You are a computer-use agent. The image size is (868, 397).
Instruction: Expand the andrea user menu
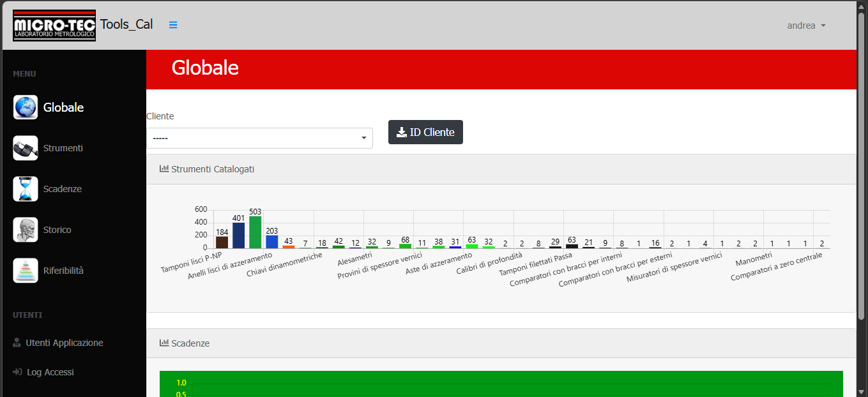tap(806, 26)
